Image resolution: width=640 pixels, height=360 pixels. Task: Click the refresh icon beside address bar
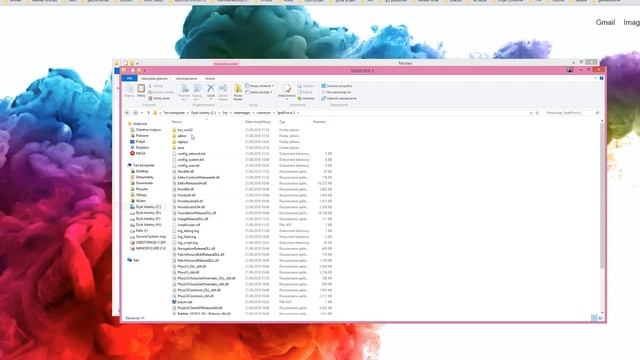pos(538,113)
